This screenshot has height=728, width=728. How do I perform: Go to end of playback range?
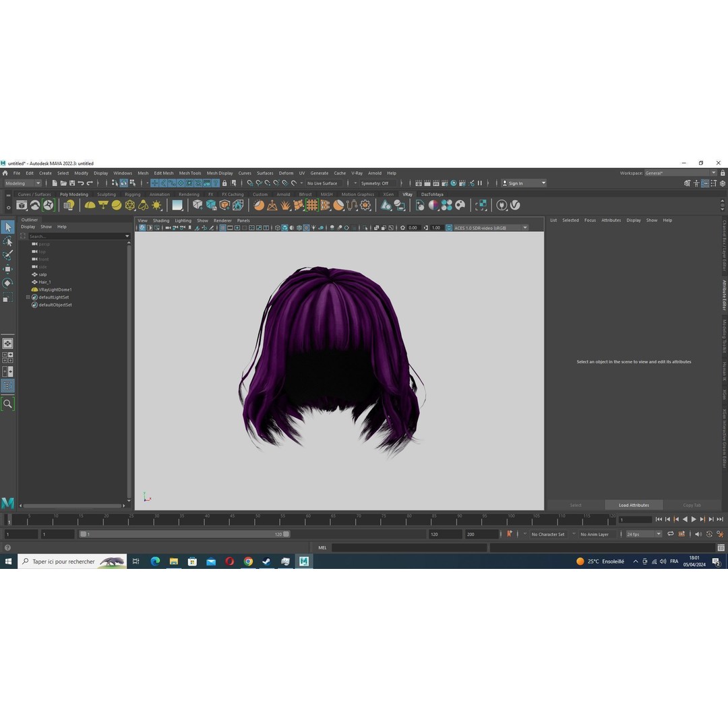[x=720, y=520]
